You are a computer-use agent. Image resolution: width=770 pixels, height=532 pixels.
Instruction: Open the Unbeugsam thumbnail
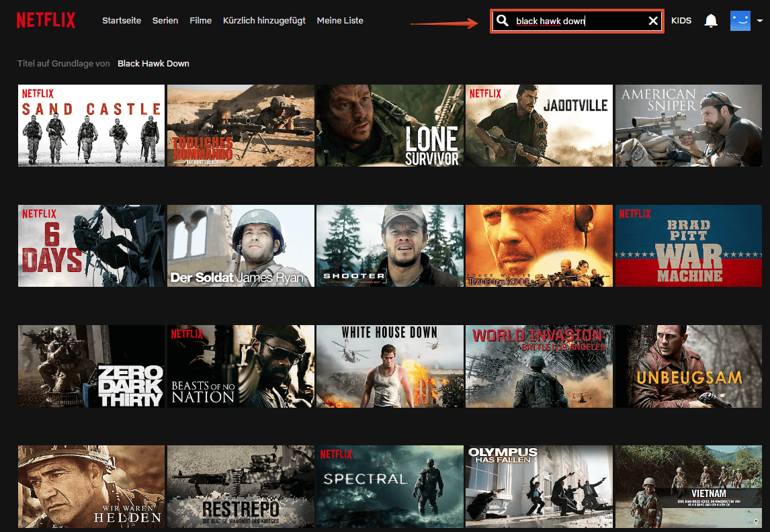(689, 366)
